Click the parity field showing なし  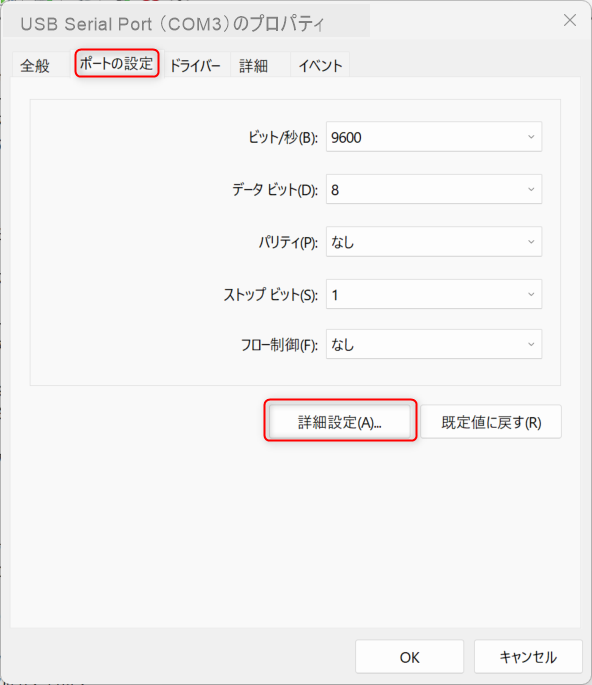[434, 242]
